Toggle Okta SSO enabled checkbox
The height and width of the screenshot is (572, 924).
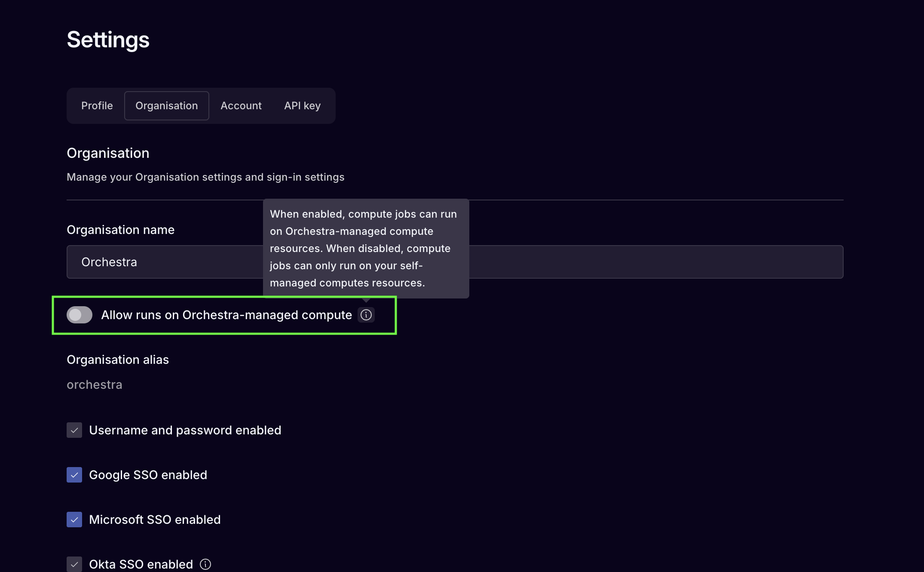(x=74, y=564)
